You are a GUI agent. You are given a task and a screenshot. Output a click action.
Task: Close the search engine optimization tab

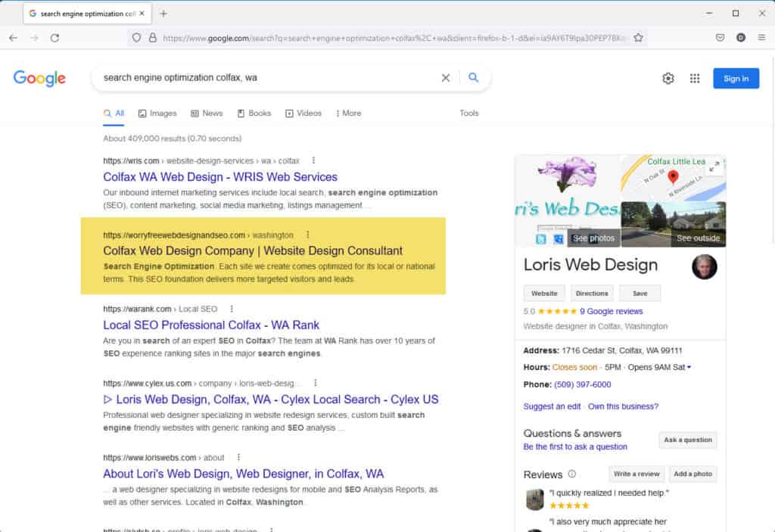(142, 14)
